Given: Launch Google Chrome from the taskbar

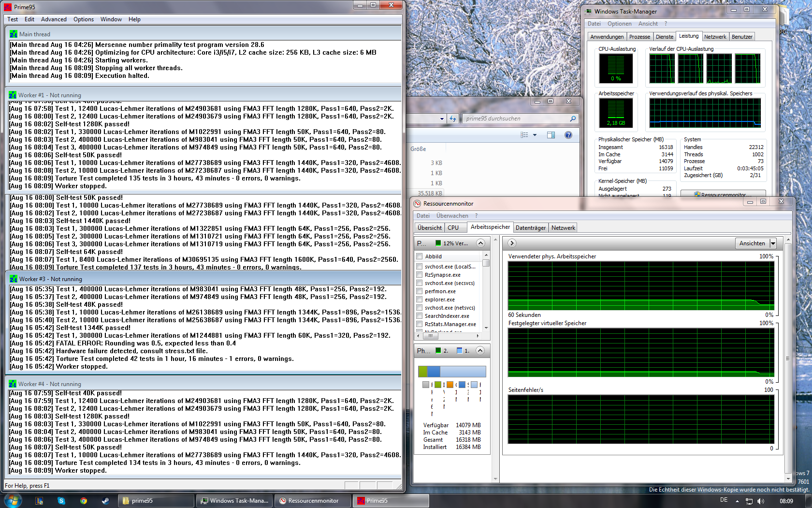Looking at the screenshot, I should click(x=84, y=501).
